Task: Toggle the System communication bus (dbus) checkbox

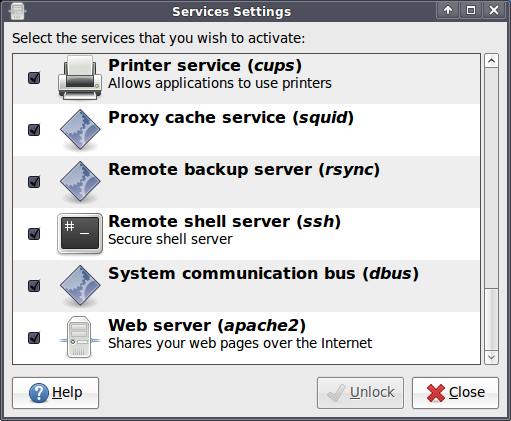Action: 34,286
